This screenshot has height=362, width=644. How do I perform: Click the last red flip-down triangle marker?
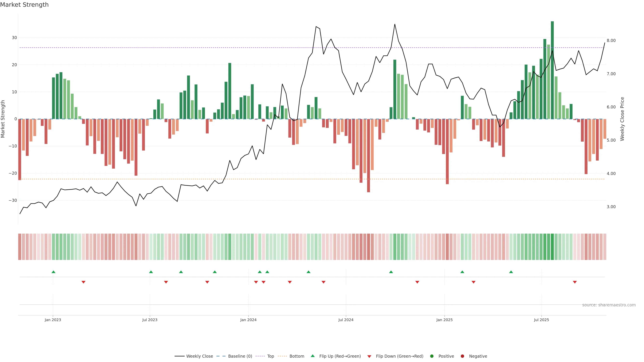[x=575, y=282]
